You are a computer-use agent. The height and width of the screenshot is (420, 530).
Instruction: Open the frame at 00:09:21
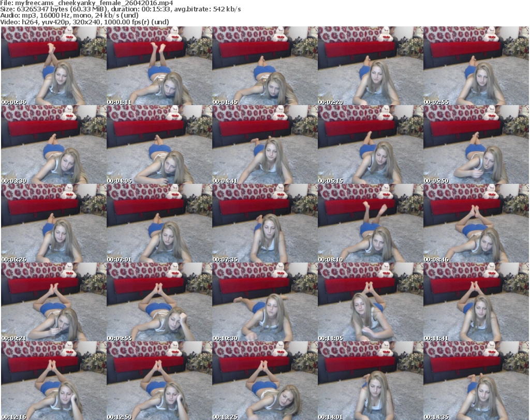click(x=53, y=302)
